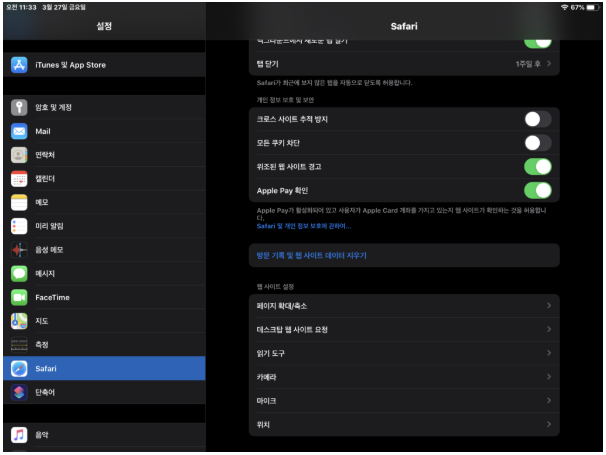Open 위치 website setting row
606x455 pixels.
click(x=404, y=424)
